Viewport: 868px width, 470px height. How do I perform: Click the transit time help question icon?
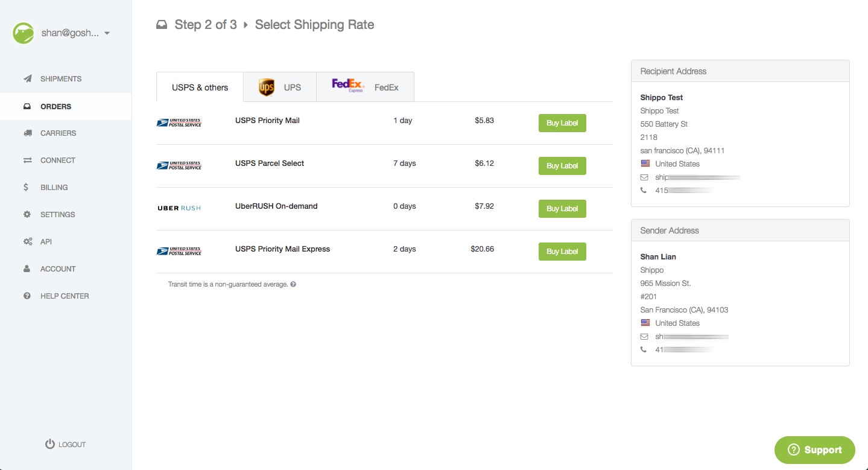pyautogui.click(x=293, y=284)
